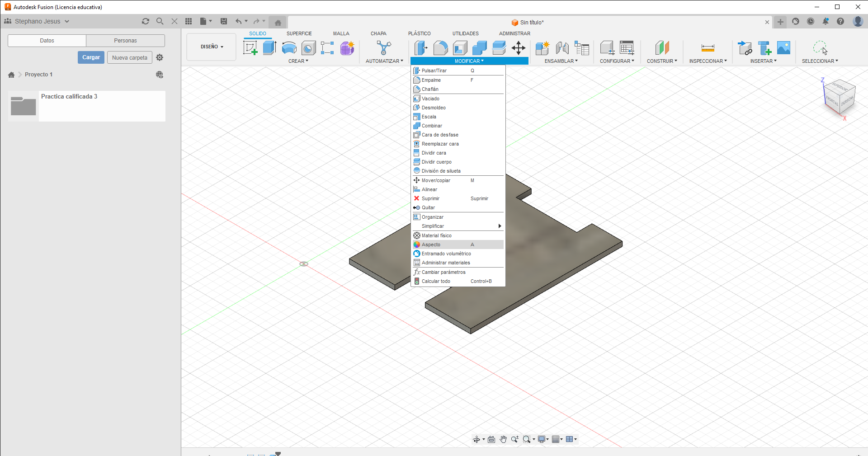The height and width of the screenshot is (456, 868).
Task: Select the Move/Copy toolbar icon
Action: 519,47
